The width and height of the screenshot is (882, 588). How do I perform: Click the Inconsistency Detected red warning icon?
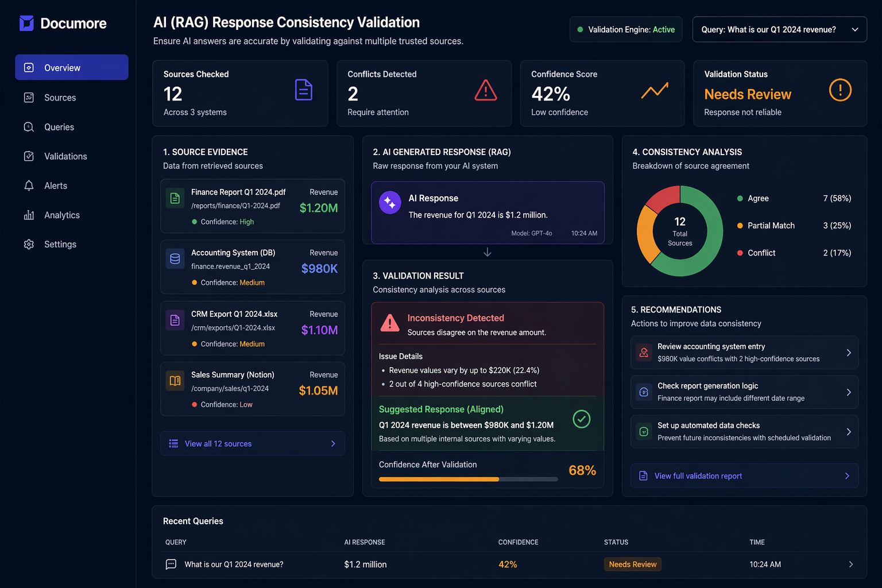[x=390, y=323]
